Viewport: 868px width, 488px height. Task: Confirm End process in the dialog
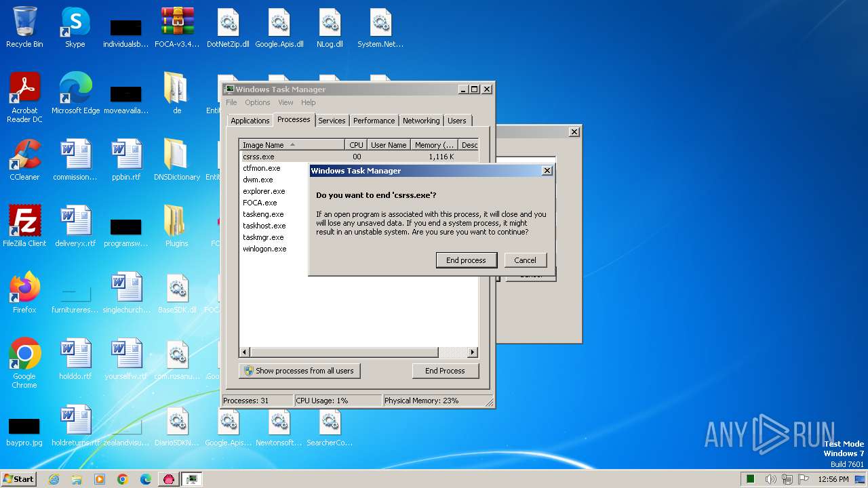pos(466,260)
